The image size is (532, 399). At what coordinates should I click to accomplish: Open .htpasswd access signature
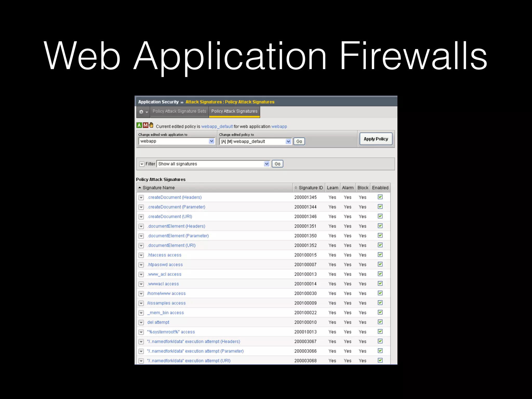pos(165,265)
